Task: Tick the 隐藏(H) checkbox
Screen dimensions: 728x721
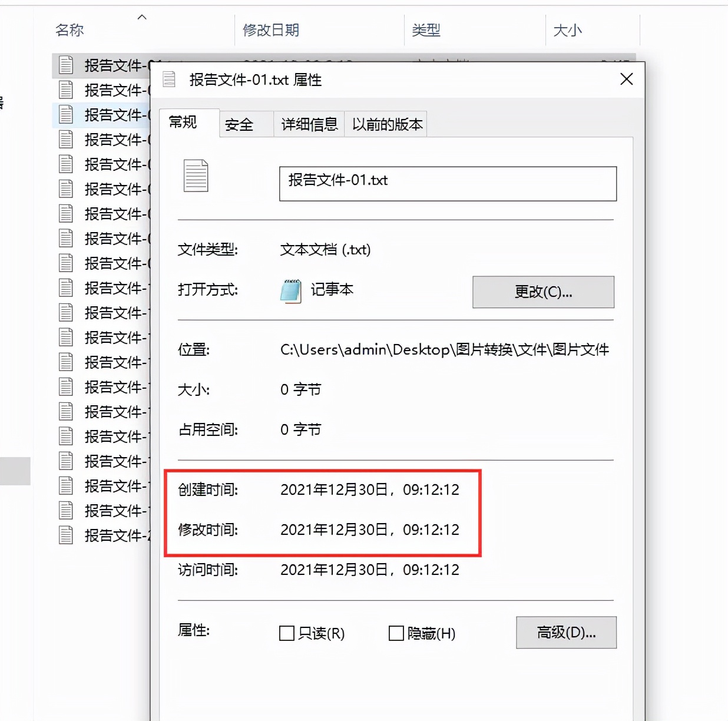Action: 396,633
